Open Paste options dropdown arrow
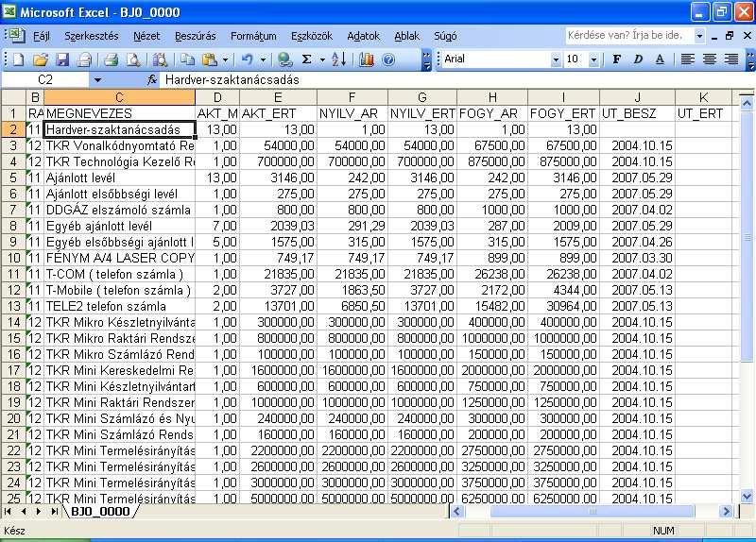 point(225,60)
